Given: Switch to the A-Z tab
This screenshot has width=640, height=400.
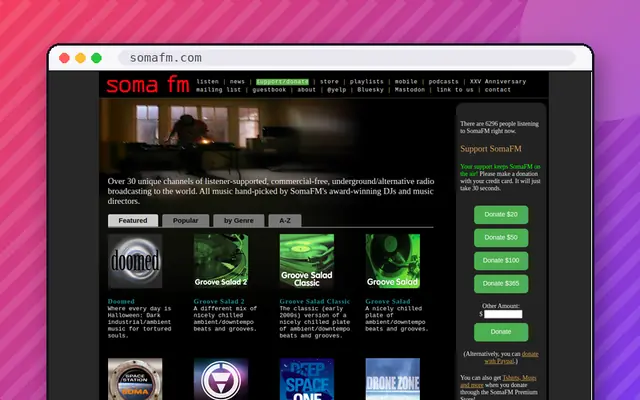Looking at the screenshot, I should 285,220.
